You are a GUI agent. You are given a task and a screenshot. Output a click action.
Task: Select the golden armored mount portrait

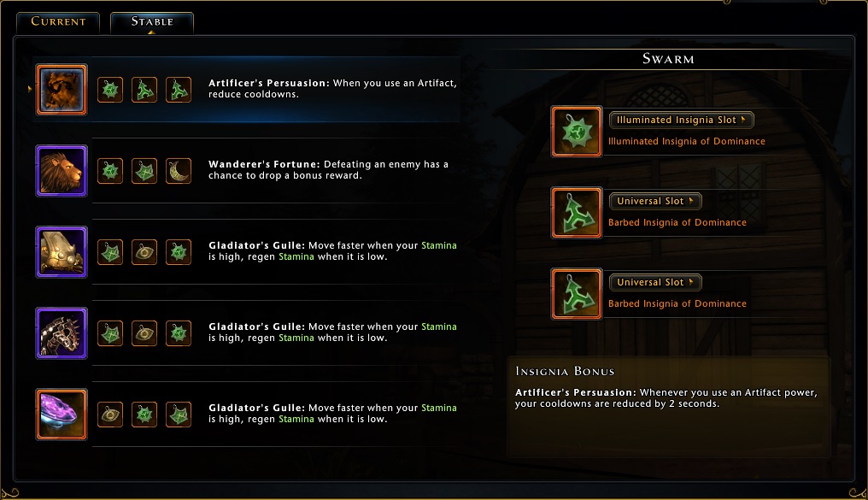tap(62, 252)
